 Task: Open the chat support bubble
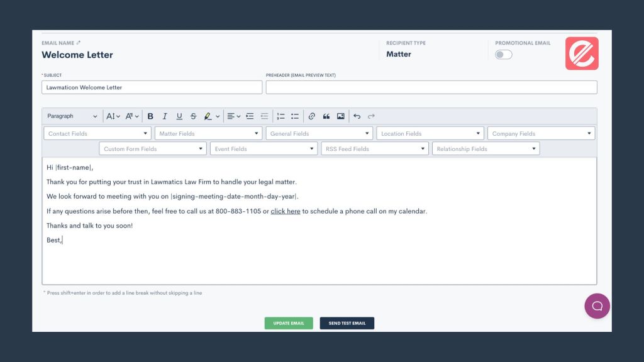coord(597,306)
